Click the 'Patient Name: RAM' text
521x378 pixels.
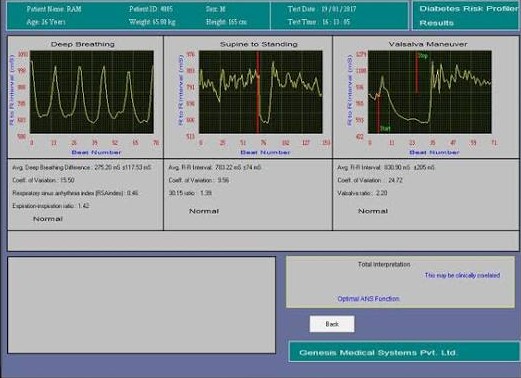pos(54,9)
